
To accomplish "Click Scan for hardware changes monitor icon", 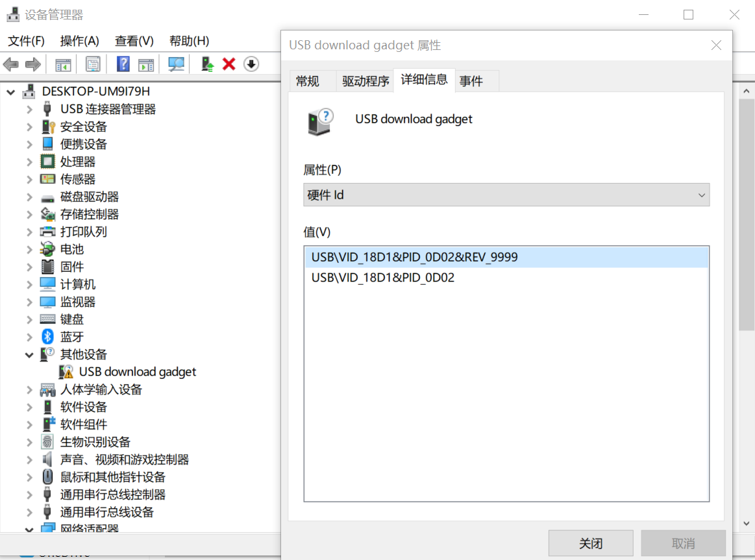I will pos(176,64).
